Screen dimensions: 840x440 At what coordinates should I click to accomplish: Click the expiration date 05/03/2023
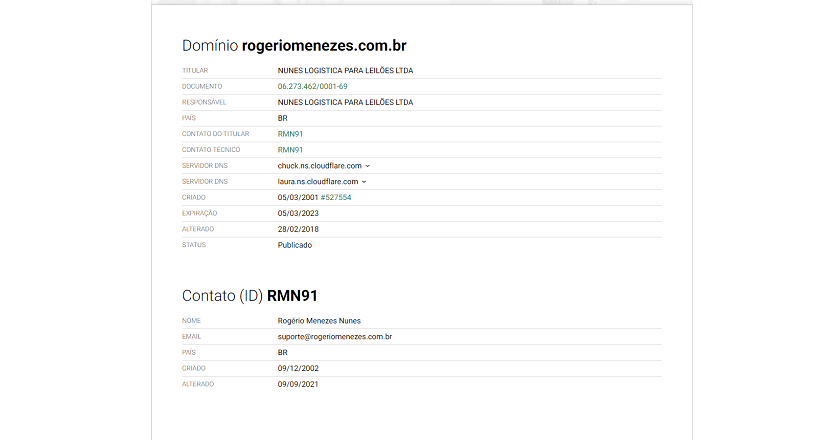tap(298, 213)
